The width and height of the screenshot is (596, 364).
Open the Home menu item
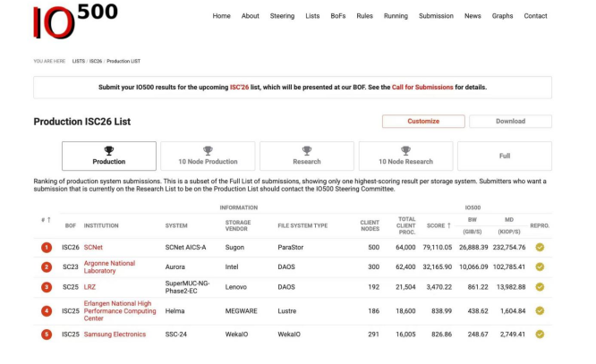pos(221,16)
